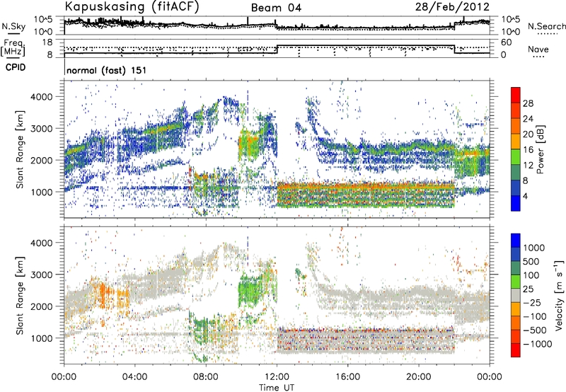
Task: Click the gray segment of the velocity color bar
Action: (x=516, y=296)
